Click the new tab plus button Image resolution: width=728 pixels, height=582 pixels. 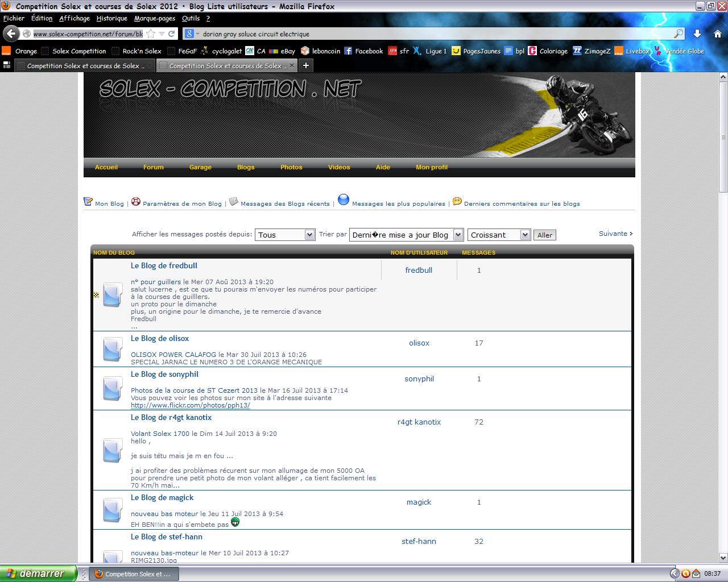(x=305, y=66)
